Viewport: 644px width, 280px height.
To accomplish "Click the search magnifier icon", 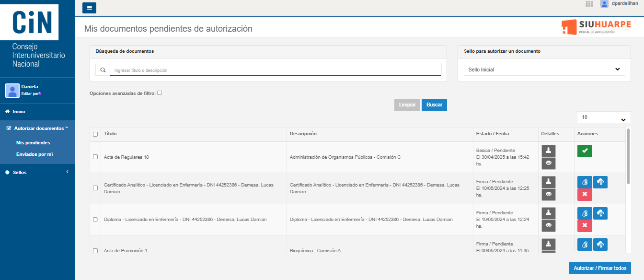I will coord(103,70).
